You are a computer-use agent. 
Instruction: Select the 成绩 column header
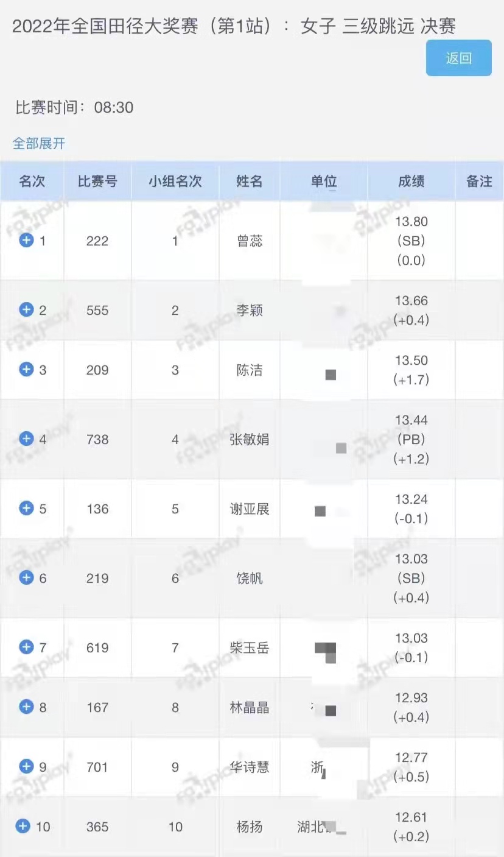click(411, 181)
